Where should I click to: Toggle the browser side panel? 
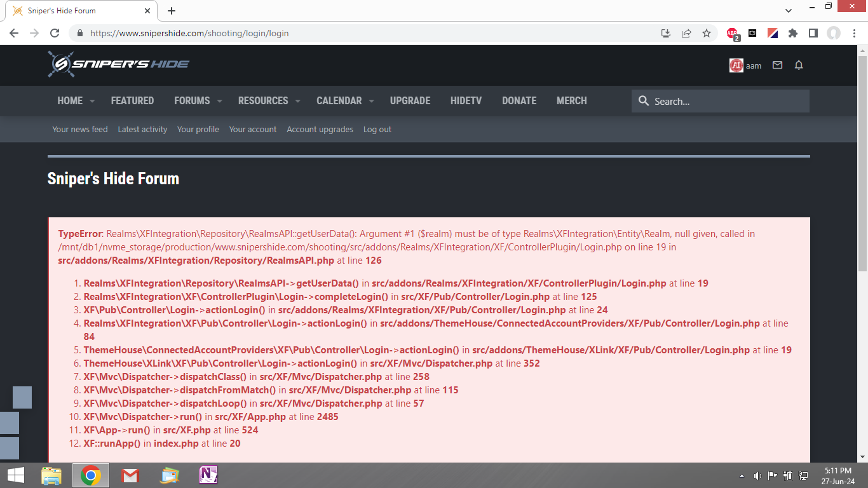pyautogui.click(x=813, y=33)
